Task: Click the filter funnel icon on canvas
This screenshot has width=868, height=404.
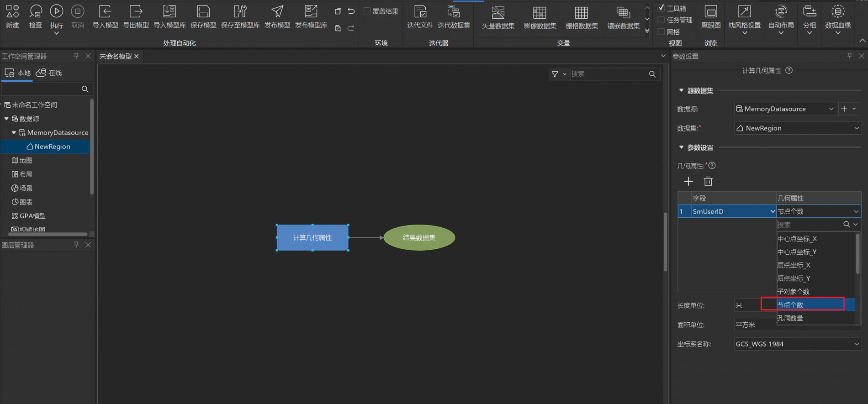Action: [555, 74]
